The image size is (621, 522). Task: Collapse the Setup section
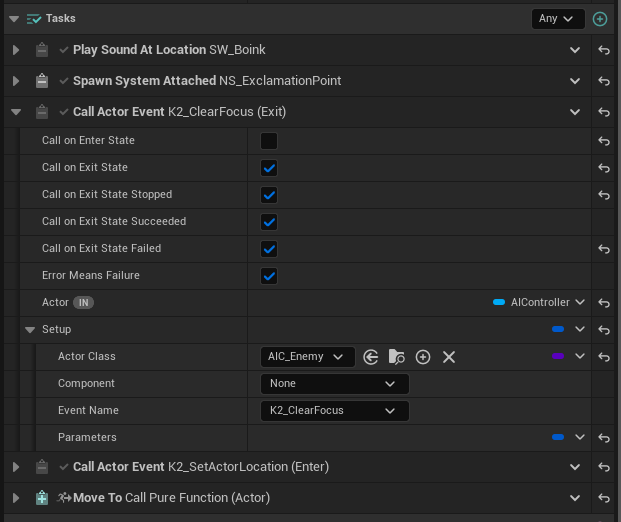30,330
